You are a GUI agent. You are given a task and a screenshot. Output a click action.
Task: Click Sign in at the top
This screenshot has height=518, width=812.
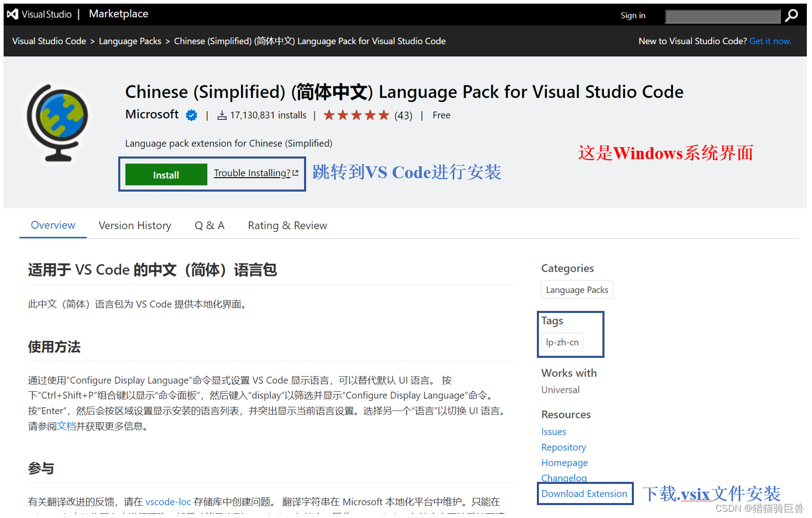point(632,15)
